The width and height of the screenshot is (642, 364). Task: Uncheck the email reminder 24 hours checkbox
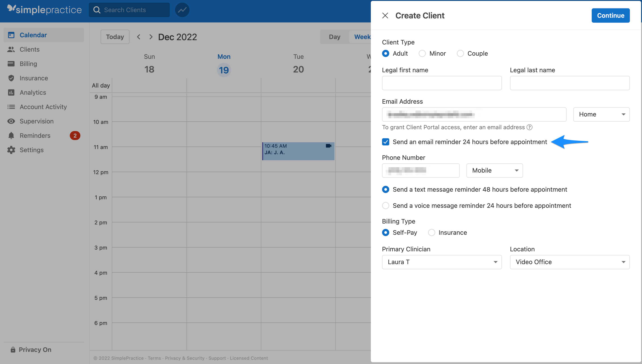click(x=385, y=142)
